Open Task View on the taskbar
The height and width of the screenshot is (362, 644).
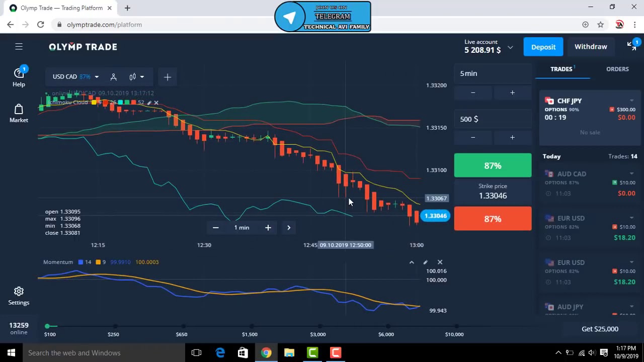click(196, 353)
